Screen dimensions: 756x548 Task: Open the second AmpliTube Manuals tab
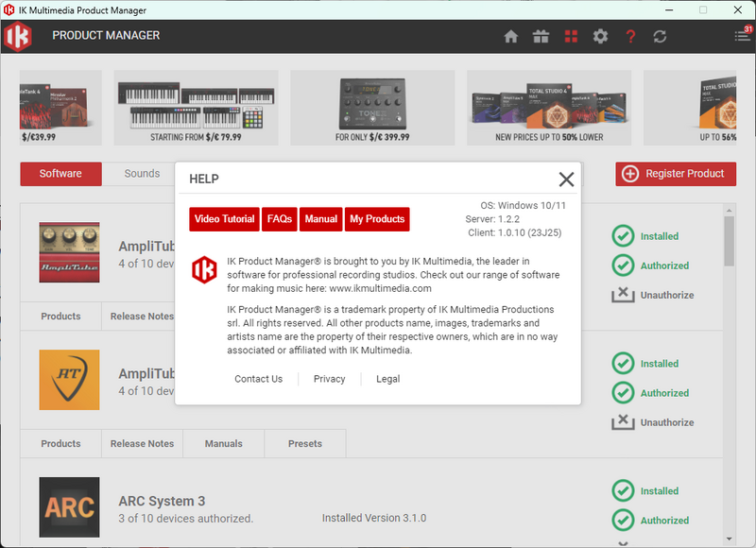pos(224,443)
